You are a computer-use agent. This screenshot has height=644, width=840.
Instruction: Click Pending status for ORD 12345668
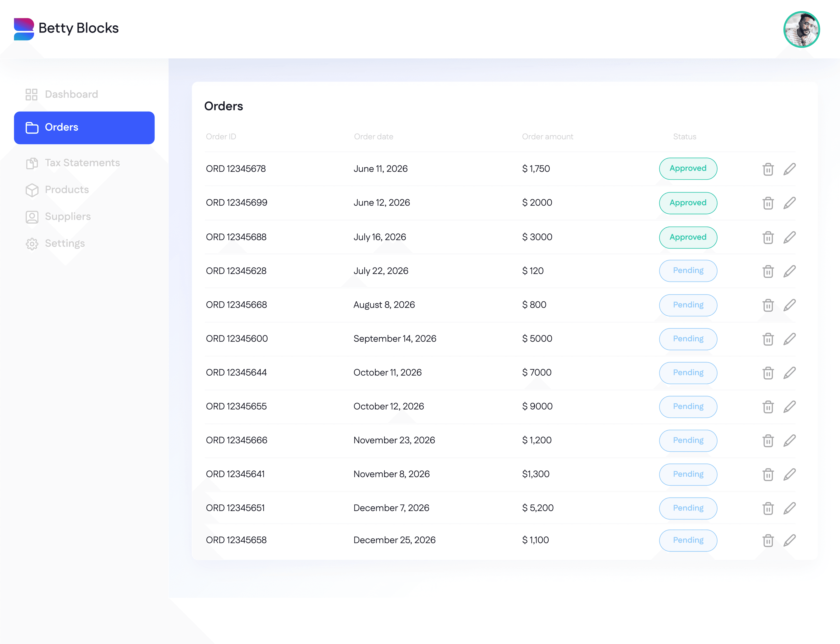pyautogui.click(x=688, y=305)
